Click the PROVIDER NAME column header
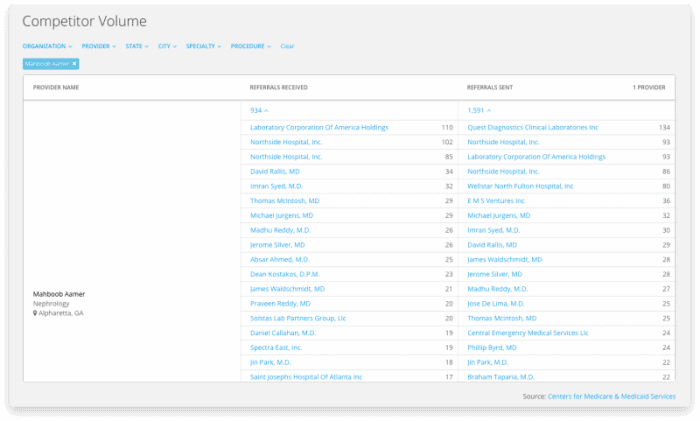The width and height of the screenshot is (700, 421). (x=56, y=88)
